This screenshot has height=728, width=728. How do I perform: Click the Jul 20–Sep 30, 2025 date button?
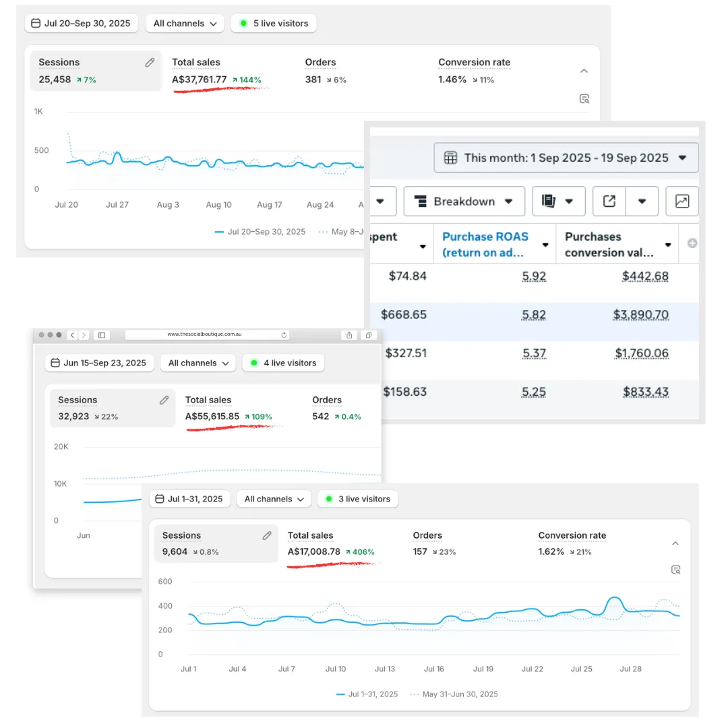click(82, 23)
